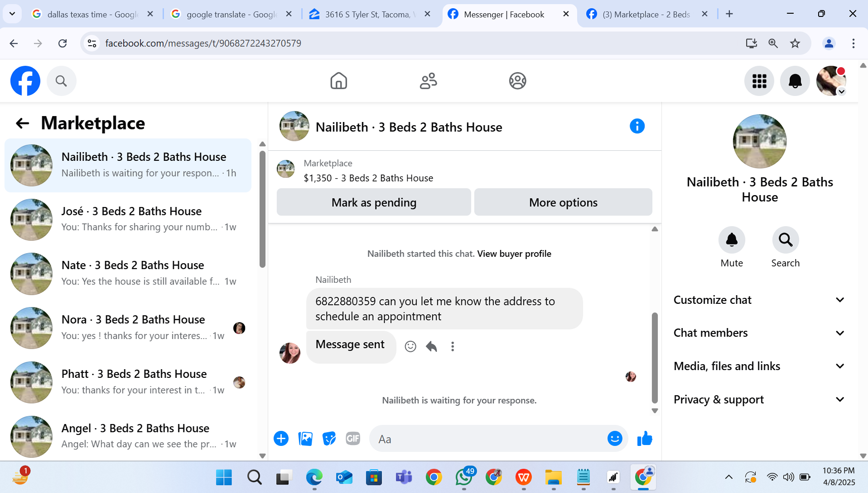Reply to the 'Message sent' message

click(431, 346)
